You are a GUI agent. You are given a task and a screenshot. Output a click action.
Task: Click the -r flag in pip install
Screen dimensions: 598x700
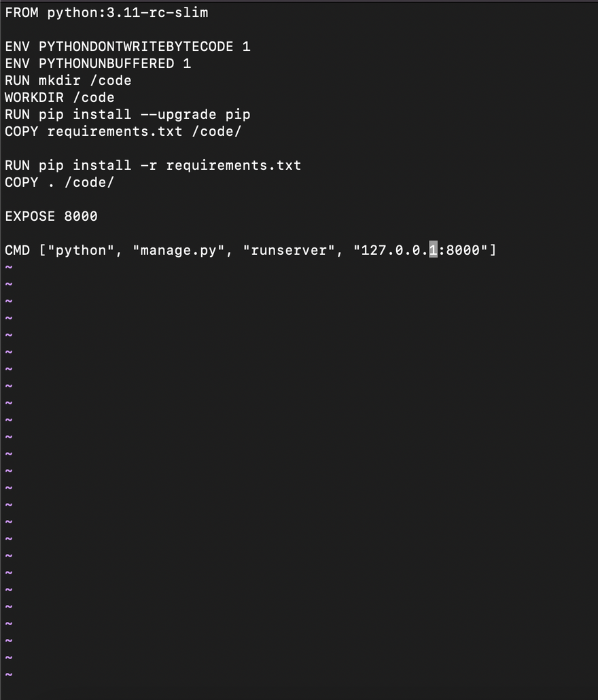pyautogui.click(x=149, y=165)
